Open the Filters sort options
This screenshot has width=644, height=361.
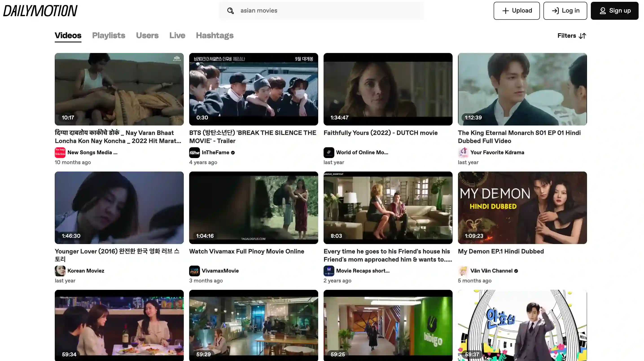tap(572, 36)
